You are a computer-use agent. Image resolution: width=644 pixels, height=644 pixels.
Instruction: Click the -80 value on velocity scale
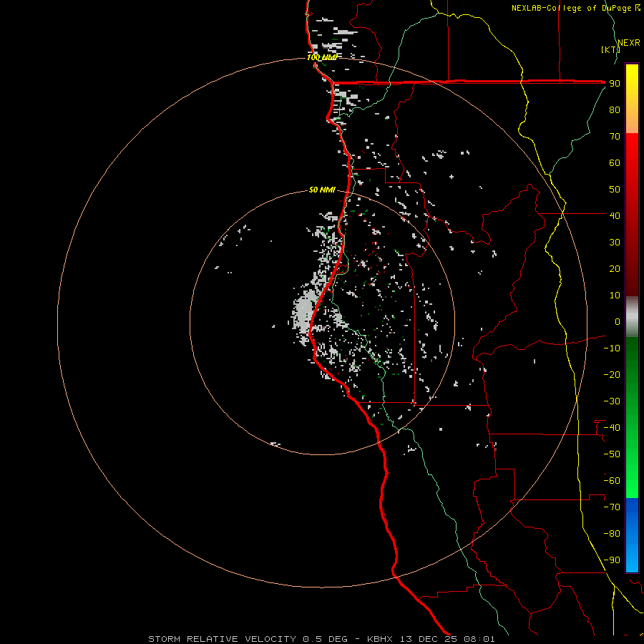coord(612,534)
